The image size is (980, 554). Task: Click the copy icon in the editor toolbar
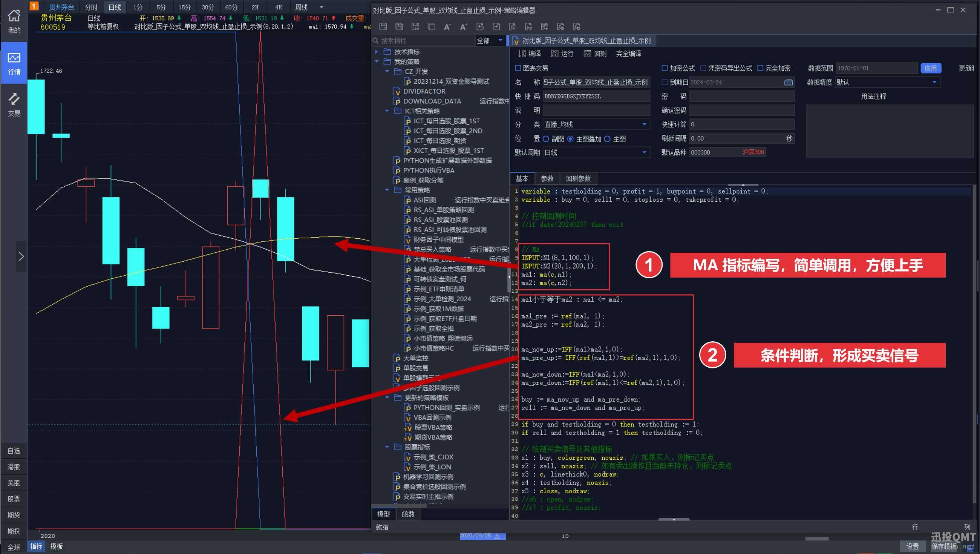(x=432, y=26)
